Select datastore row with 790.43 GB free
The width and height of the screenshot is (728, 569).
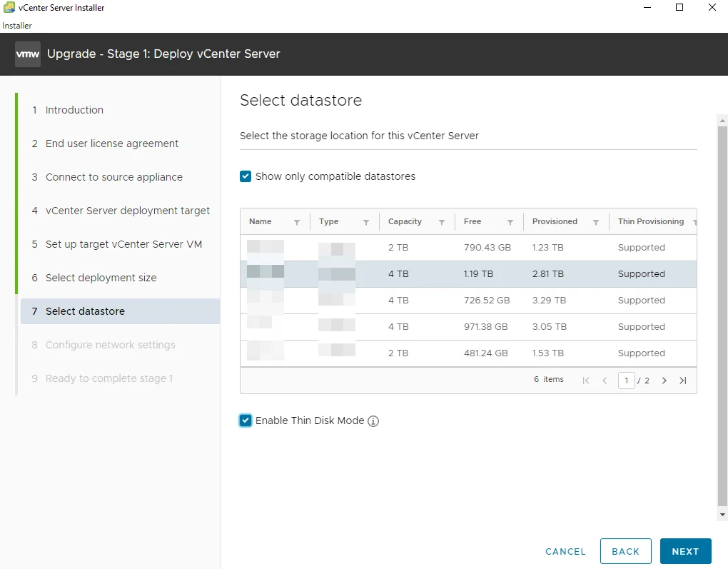[x=468, y=248]
